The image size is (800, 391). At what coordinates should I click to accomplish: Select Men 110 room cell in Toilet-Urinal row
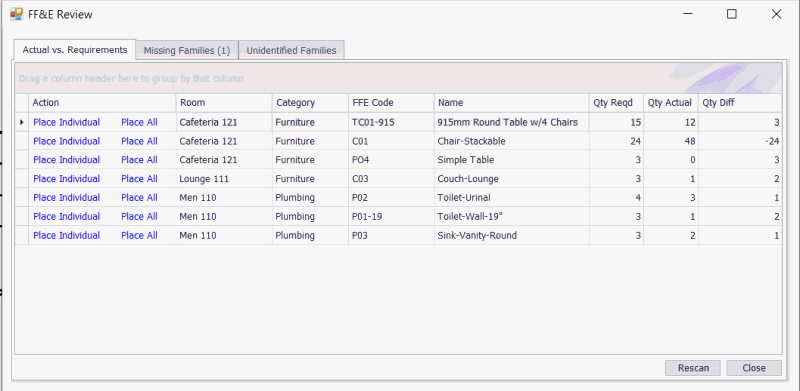[x=224, y=198]
